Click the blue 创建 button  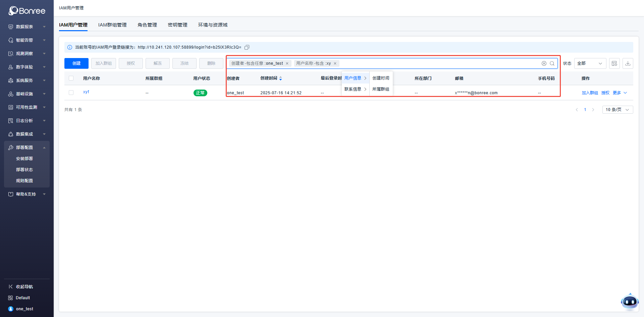pos(76,63)
